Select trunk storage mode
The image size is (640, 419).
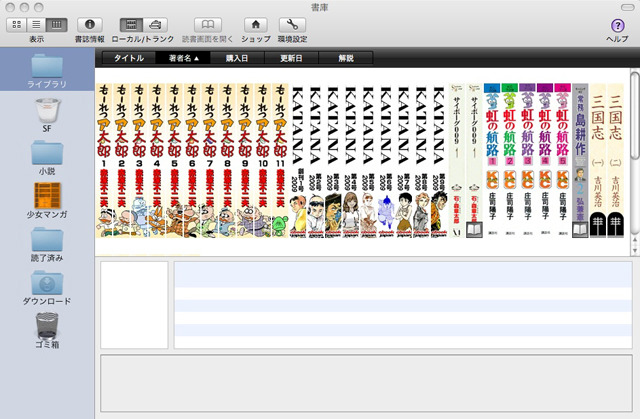point(155,25)
